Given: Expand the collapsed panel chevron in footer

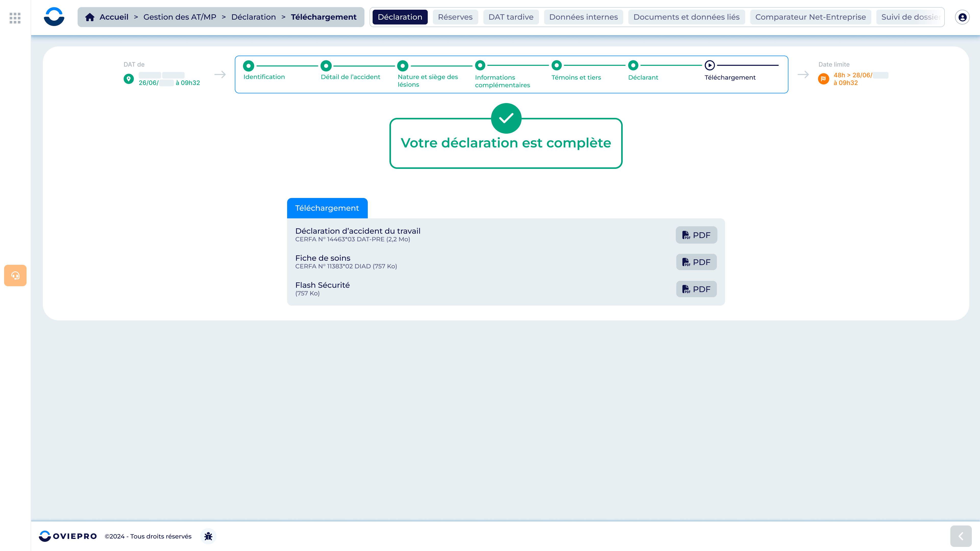Looking at the screenshot, I should pos(961,536).
